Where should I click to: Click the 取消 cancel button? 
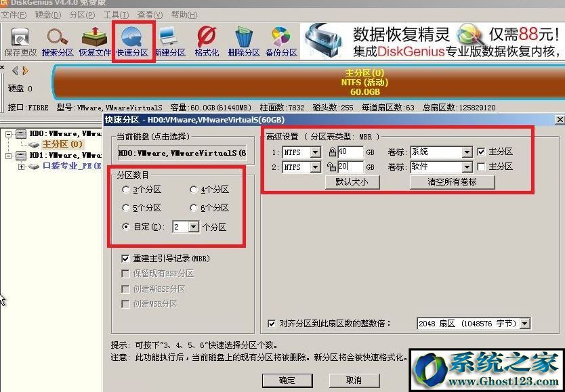click(x=354, y=380)
